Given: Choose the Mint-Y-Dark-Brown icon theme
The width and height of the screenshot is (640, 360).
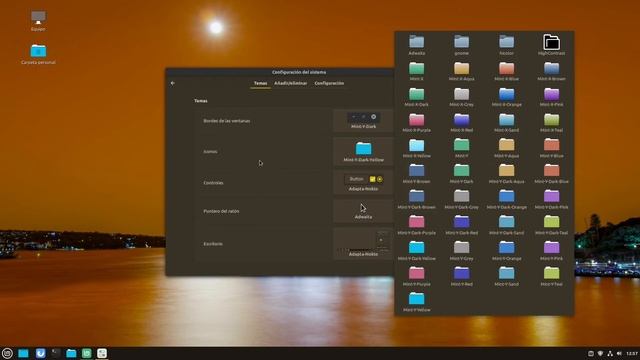Looking at the screenshot, I should pos(416,199).
